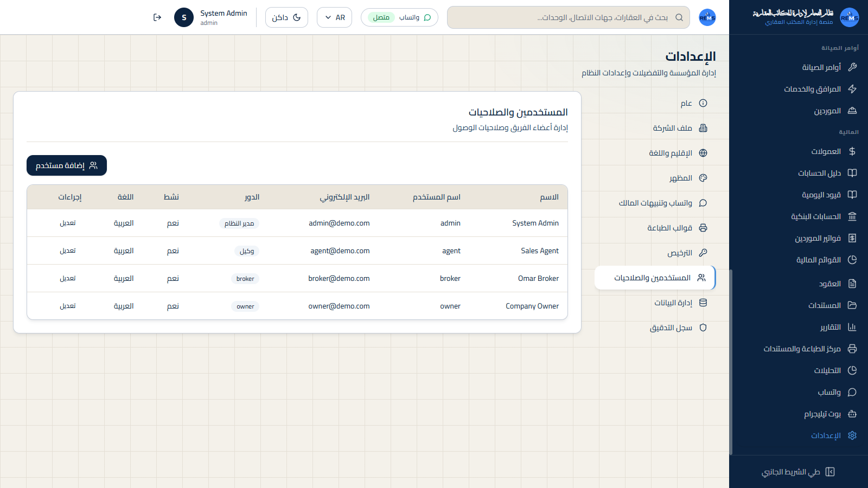The width and height of the screenshot is (868, 488).
Task: Select Users and permissions tab
Action: [x=655, y=278]
